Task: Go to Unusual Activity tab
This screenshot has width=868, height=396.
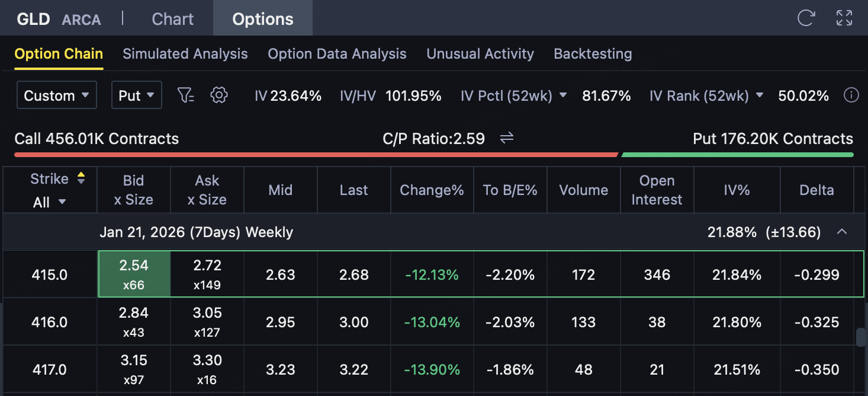Action: point(480,54)
